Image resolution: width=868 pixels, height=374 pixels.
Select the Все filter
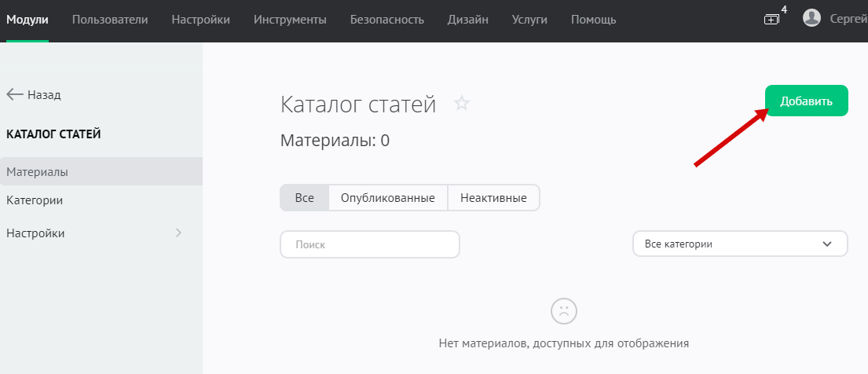click(304, 198)
